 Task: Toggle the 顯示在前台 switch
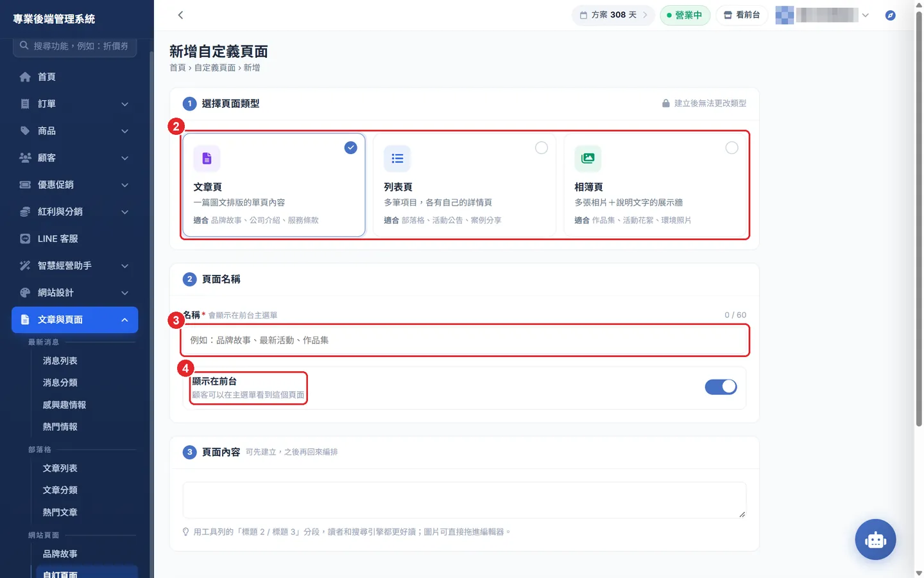[x=721, y=387]
